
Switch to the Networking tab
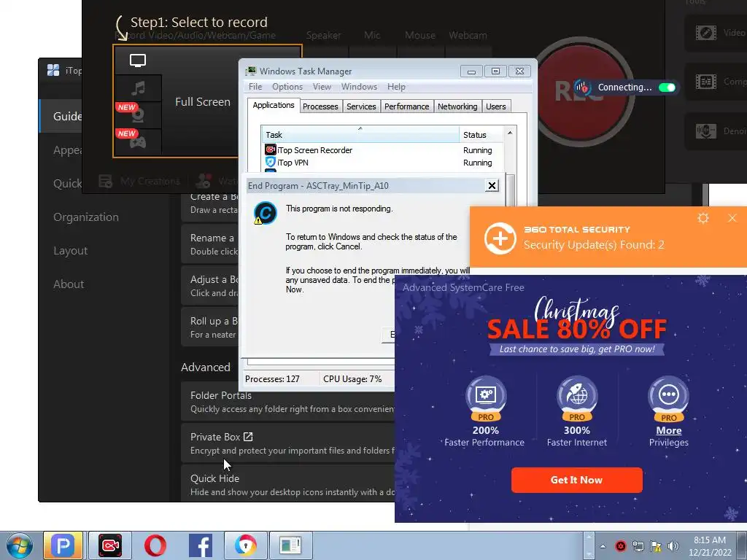pos(457,106)
